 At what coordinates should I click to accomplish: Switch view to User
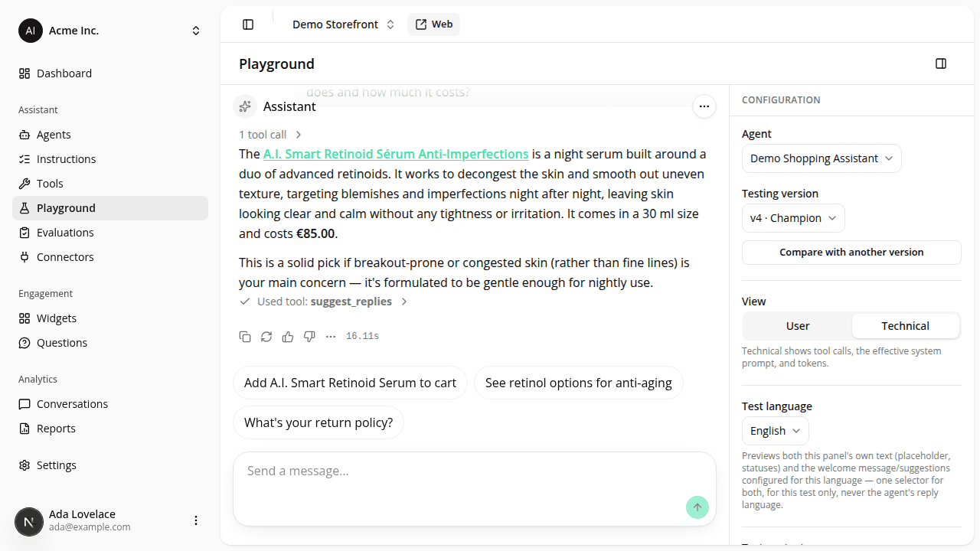click(x=798, y=326)
